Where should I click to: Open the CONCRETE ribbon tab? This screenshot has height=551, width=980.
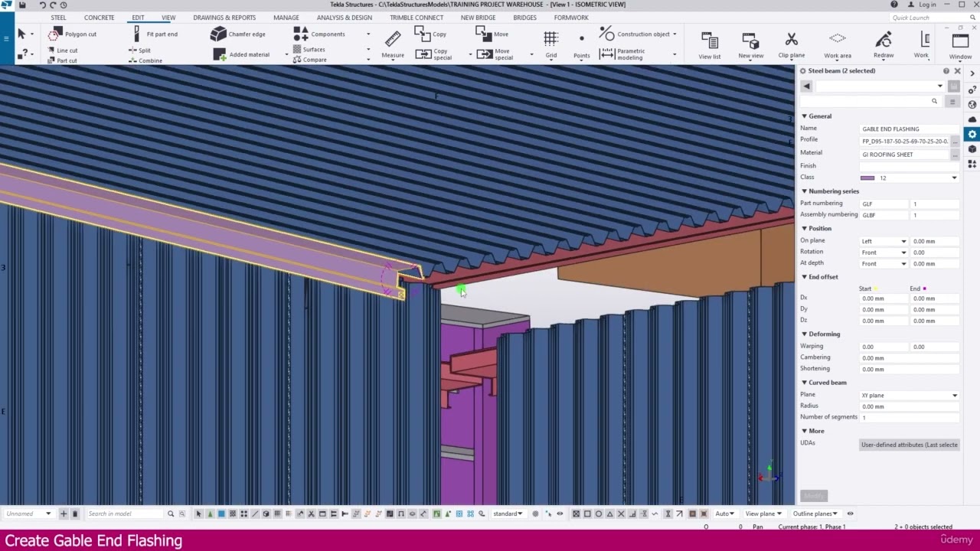pyautogui.click(x=99, y=18)
